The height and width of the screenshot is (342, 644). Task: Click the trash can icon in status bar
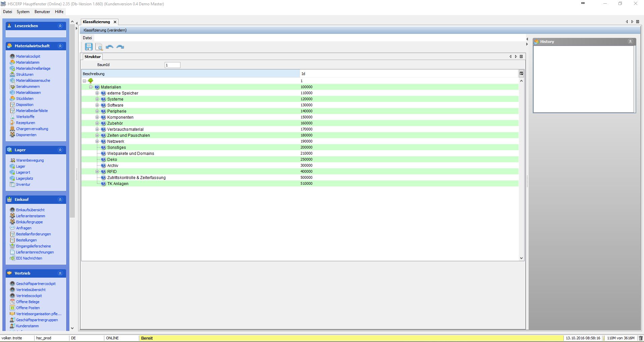(x=641, y=338)
